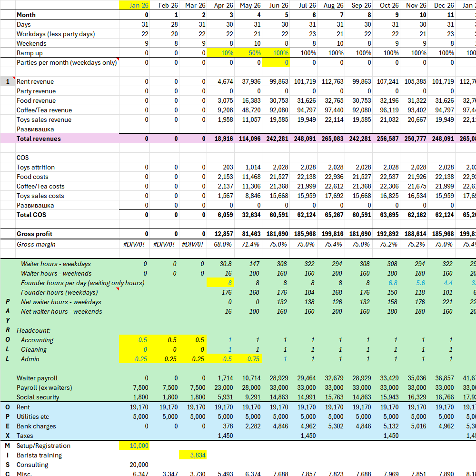Image resolution: width=476 pixels, height=476 pixels.
Task: Click the Consulting 20,000 cell
Action: click(x=139, y=465)
